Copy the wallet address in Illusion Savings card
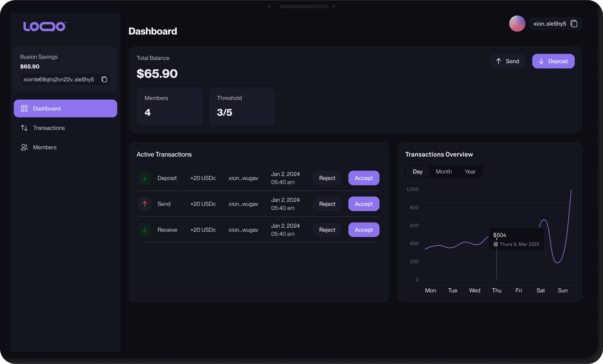Image resolution: width=603 pixels, height=364 pixels. click(104, 79)
